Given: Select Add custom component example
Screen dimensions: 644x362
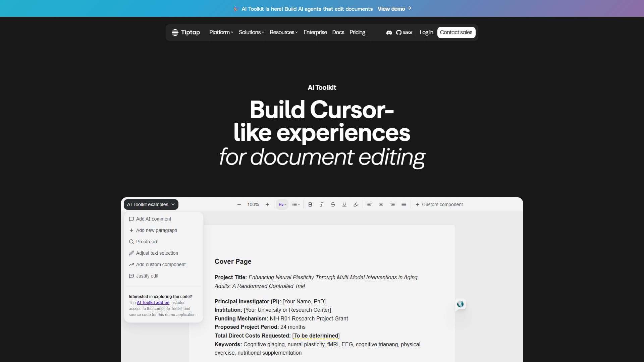Looking at the screenshot, I should pyautogui.click(x=163, y=264).
